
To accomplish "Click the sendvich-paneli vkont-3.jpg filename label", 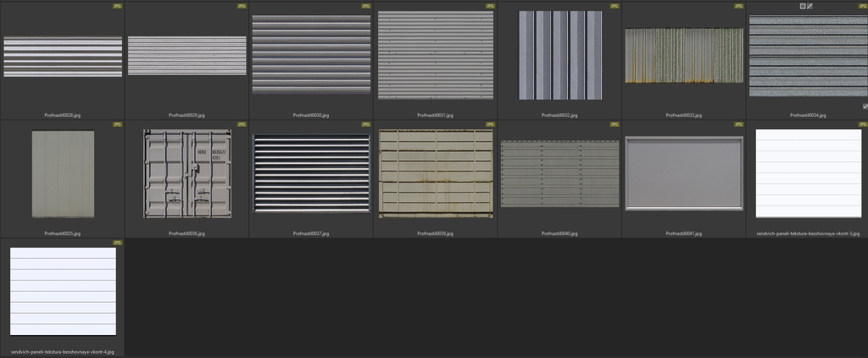I will [808, 233].
